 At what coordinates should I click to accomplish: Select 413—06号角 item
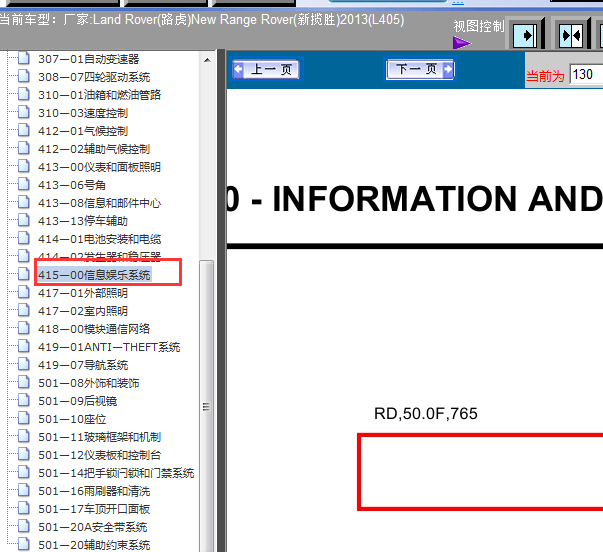(72, 185)
